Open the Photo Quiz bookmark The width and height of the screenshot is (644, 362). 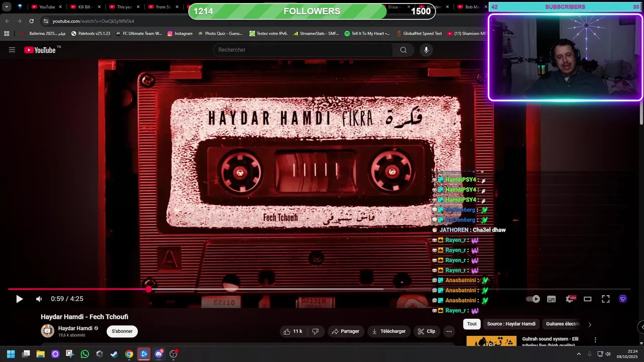pos(220,34)
